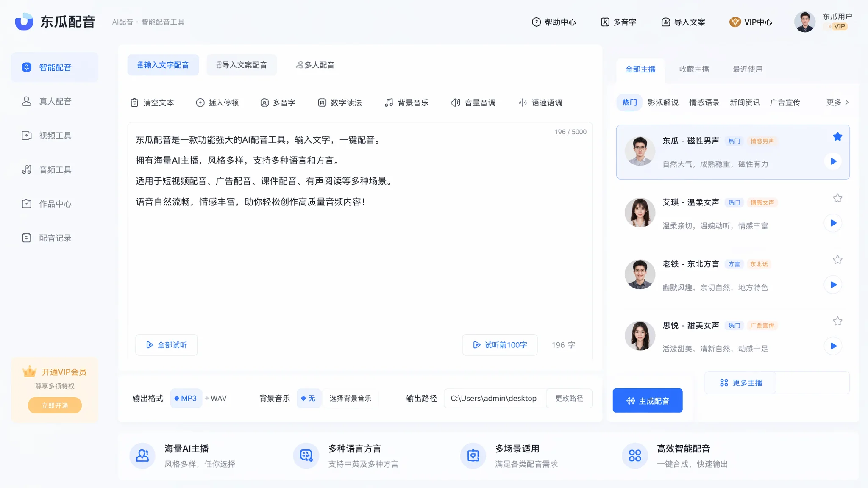Screen dimensions: 868x488
Task: Play the 老铁 - 东北方言 voice sample
Action: (833, 285)
